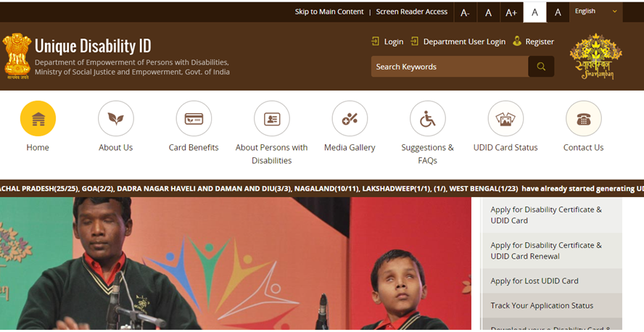Viewport: 644px width, 332px height.
Task: Select Track Your Application Status
Action: 541,306
